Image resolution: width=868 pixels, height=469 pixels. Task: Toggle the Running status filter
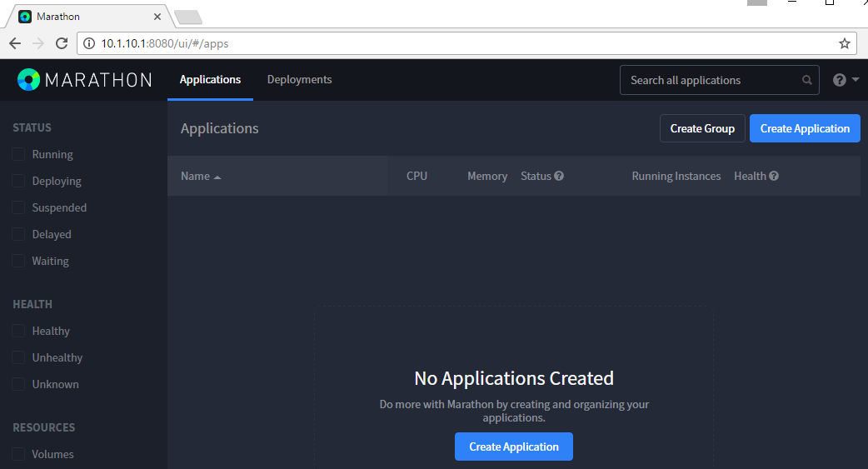18,154
